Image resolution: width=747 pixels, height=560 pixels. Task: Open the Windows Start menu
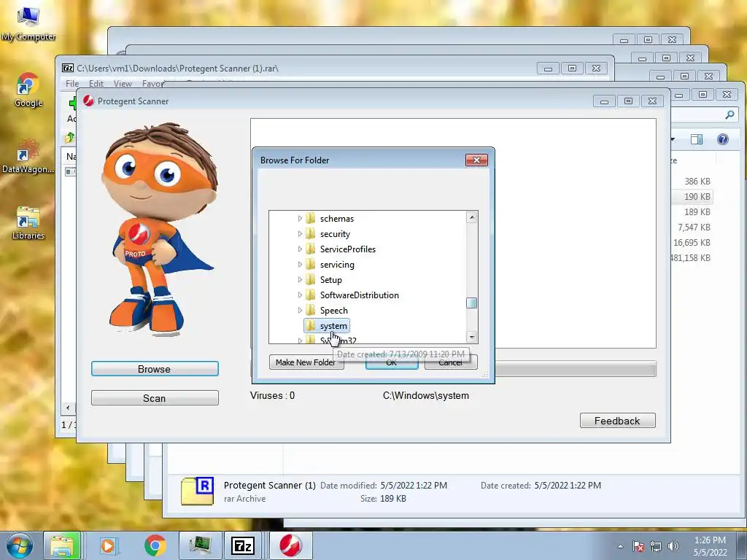[x=19, y=545]
